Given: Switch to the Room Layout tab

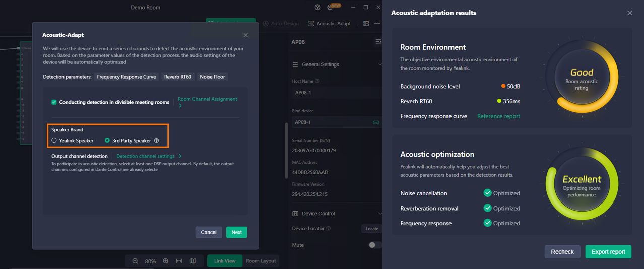Looking at the screenshot, I should point(261,261).
